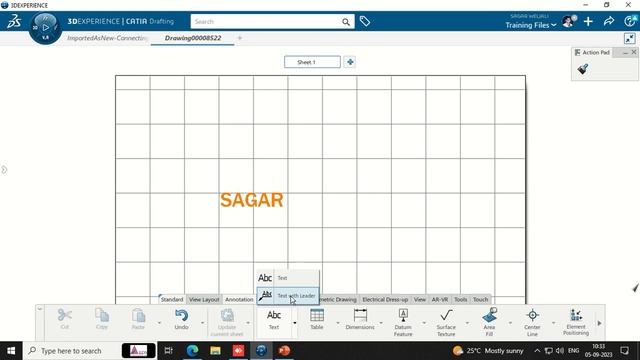The image size is (640, 360).
Task: Show more toolbar commands via right arrow
Action: point(600,323)
